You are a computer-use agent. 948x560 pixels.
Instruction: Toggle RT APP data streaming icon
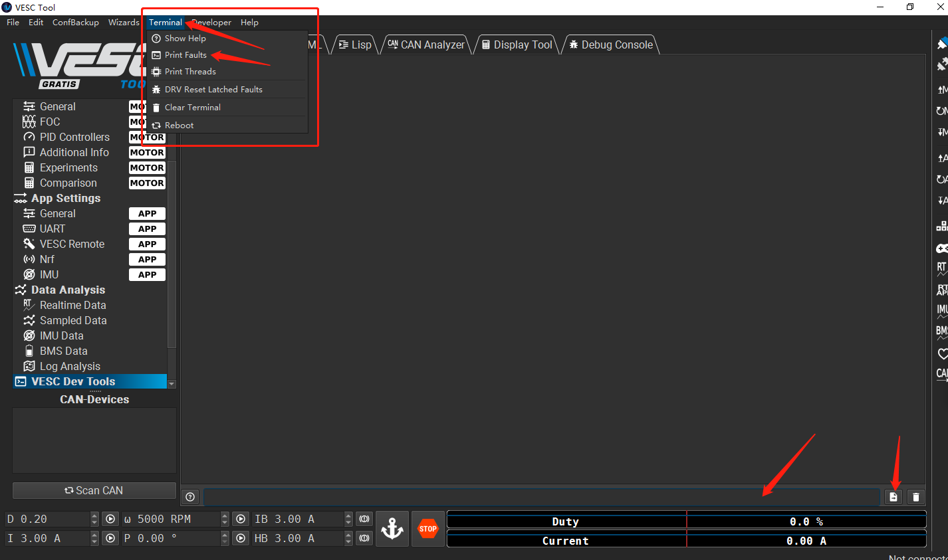942,290
